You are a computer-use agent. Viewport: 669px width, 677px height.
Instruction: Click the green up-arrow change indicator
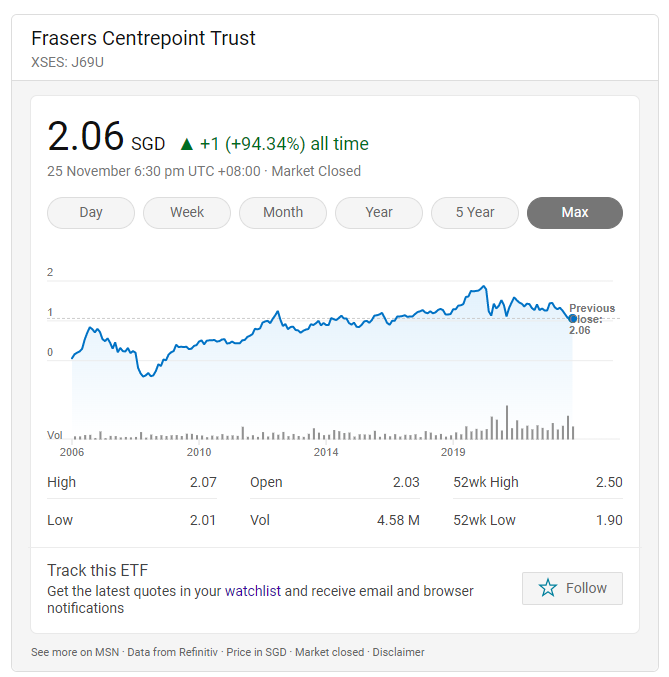pos(187,144)
